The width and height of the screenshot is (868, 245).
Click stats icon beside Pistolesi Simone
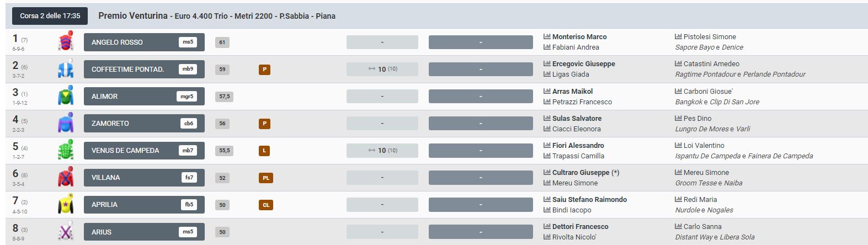[678, 36]
